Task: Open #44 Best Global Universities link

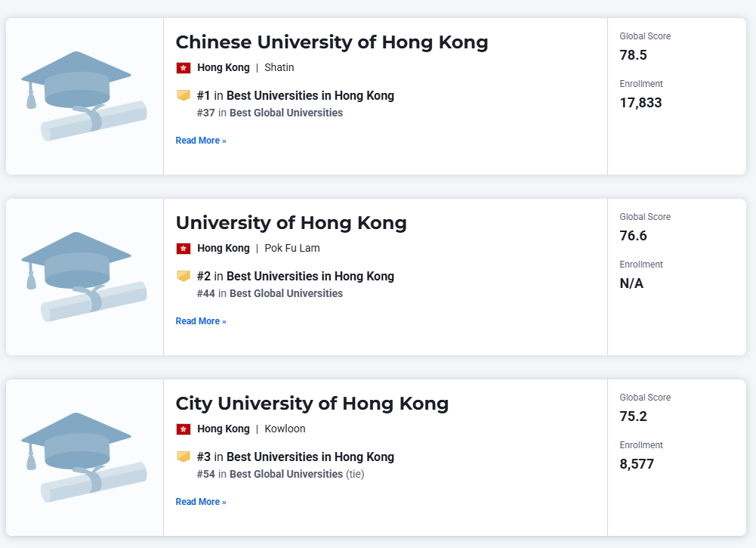Action: (285, 293)
